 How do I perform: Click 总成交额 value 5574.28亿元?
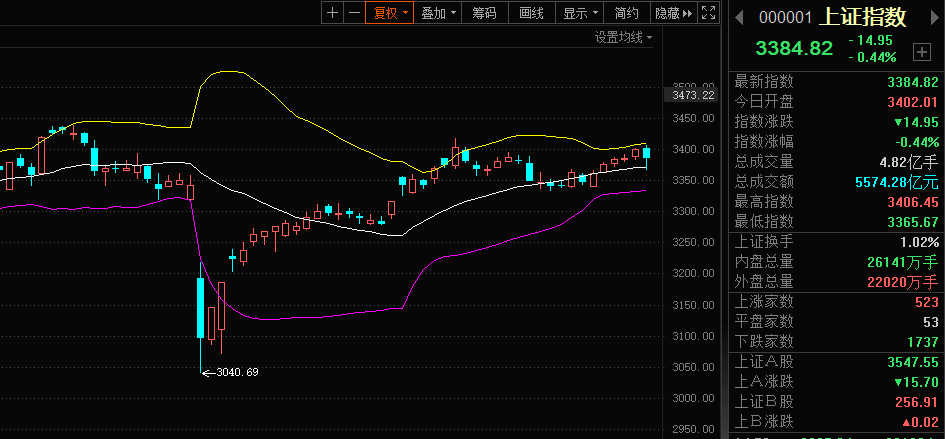[x=897, y=182]
